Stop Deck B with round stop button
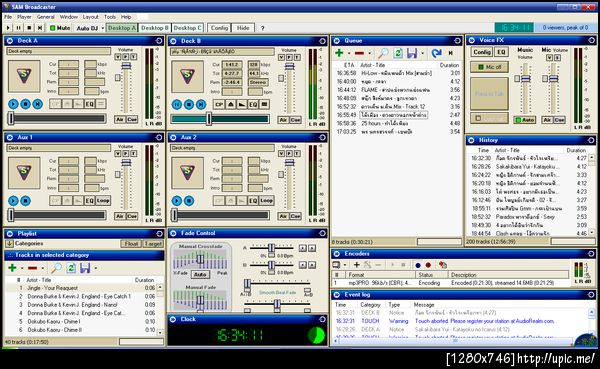Viewport: 600px width, 369px height. click(189, 104)
